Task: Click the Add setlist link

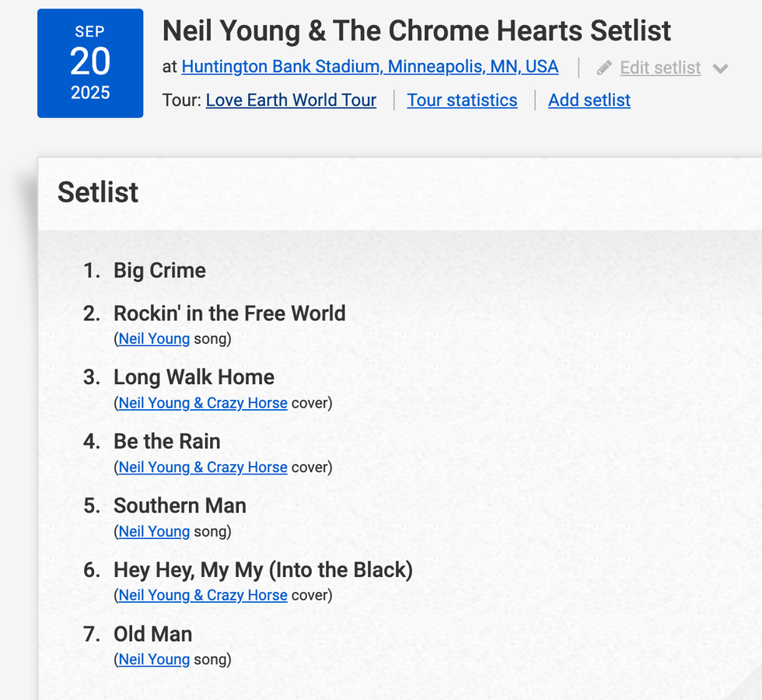Action: coord(589,100)
